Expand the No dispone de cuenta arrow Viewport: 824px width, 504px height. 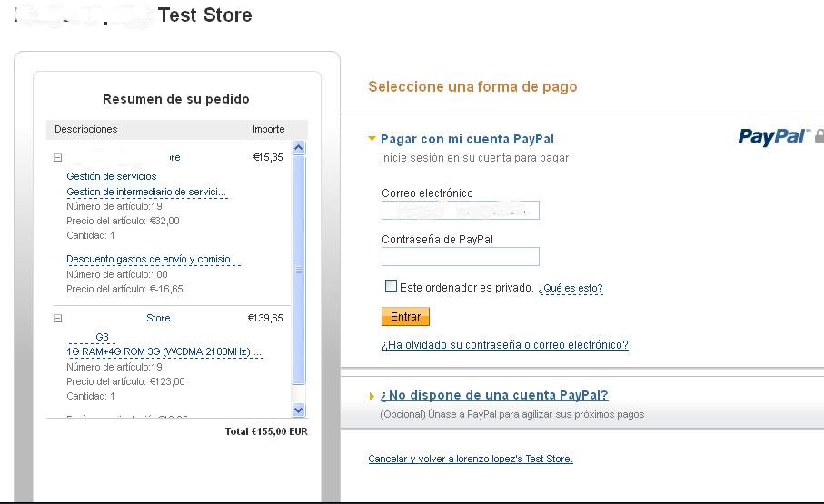click(372, 396)
